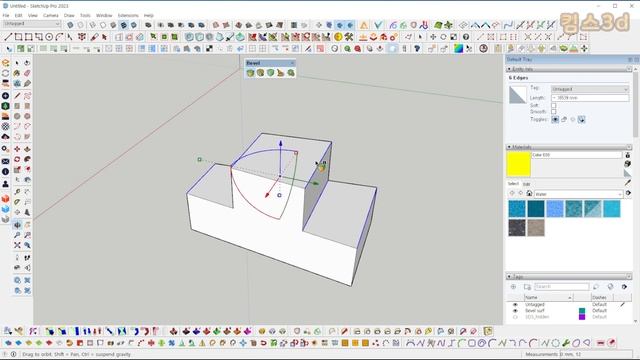Sort tags by Name column header
The width and height of the screenshot is (640, 360).
pos(548,298)
